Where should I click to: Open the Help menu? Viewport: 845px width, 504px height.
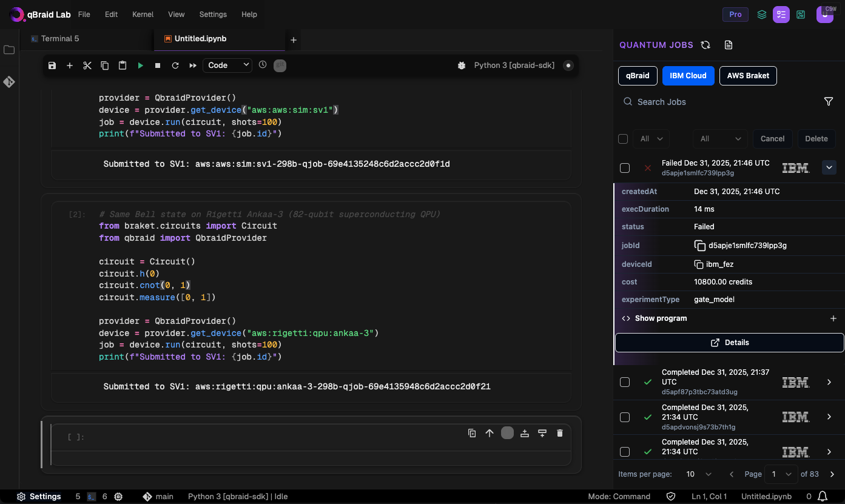click(249, 15)
